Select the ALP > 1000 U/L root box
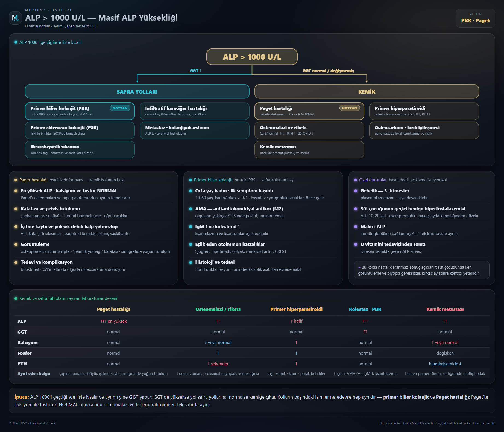The width and height of the screenshot is (504, 432). [x=252, y=57]
